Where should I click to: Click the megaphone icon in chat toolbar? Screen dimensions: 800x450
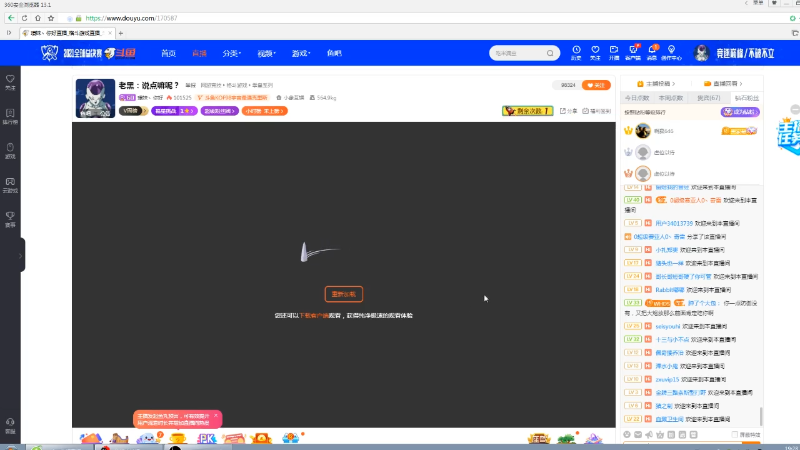click(649, 435)
